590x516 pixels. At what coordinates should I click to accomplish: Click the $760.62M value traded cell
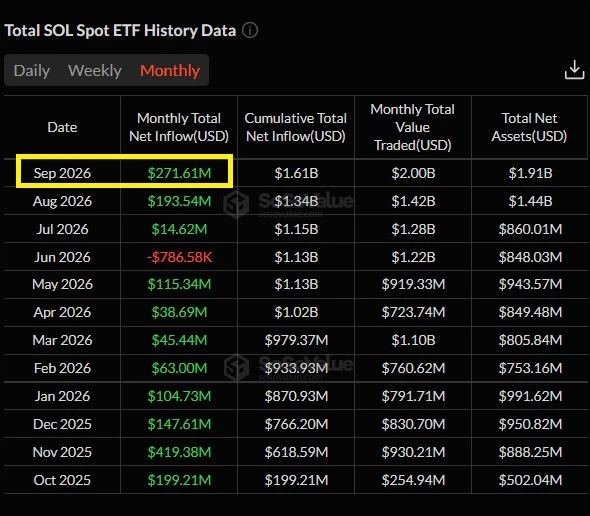click(413, 368)
